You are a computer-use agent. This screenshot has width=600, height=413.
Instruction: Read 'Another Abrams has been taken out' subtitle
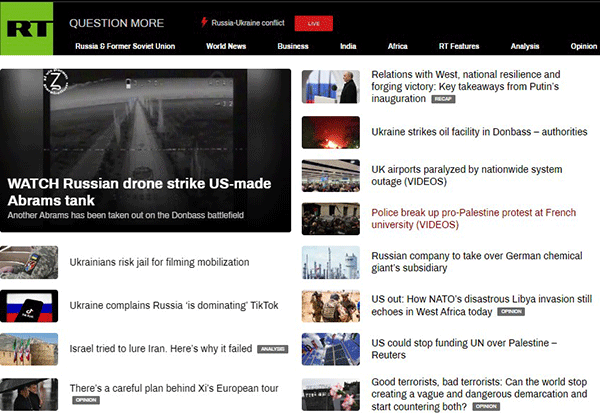pyautogui.click(x=126, y=215)
